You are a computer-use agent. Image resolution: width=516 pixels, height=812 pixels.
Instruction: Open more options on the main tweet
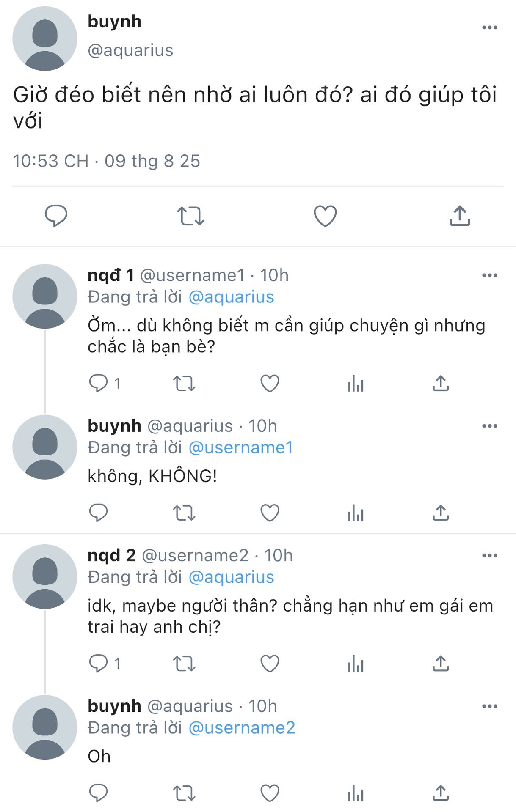click(x=490, y=27)
